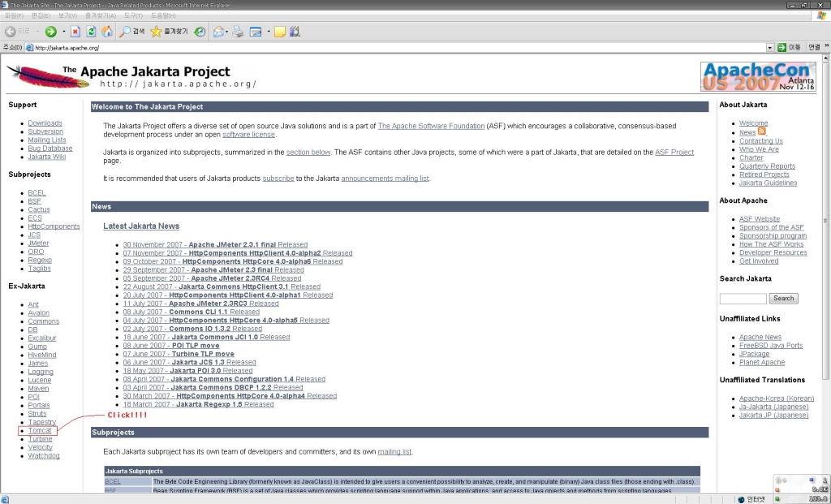
Task: Click the Search magnifier toolbar icon
Action: 125,32
